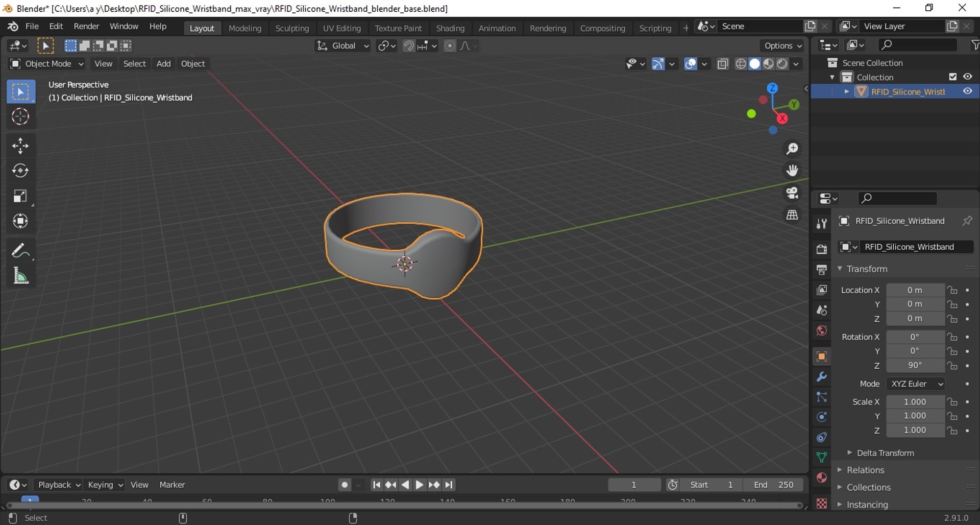The width and height of the screenshot is (980, 525).
Task: Switch orthographic/perspective grid icon
Action: click(x=792, y=215)
